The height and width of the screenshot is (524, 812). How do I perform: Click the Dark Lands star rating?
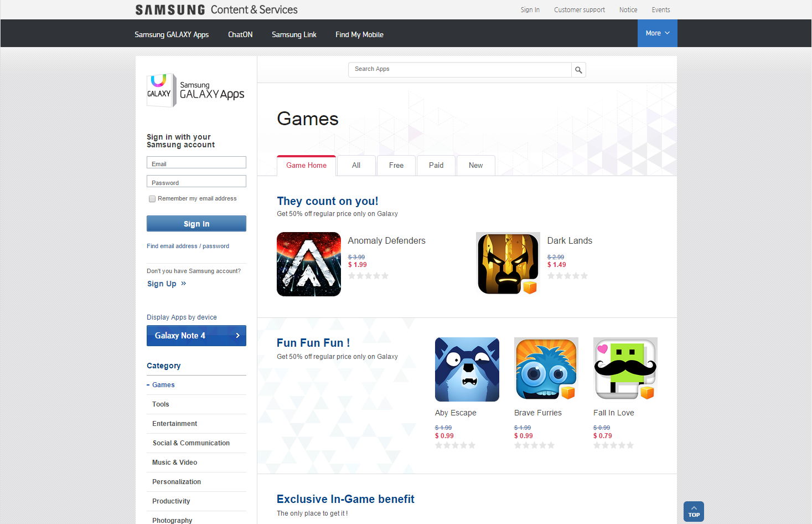pos(567,276)
